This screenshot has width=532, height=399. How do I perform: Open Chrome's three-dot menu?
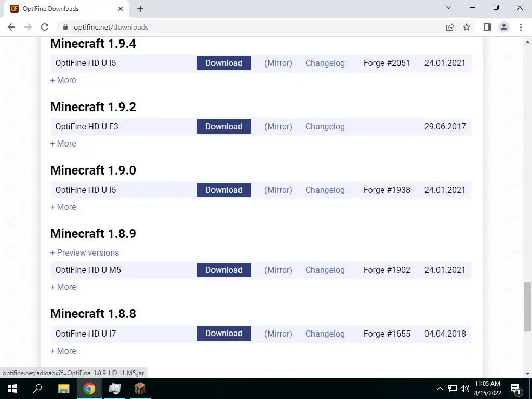tap(521, 27)
